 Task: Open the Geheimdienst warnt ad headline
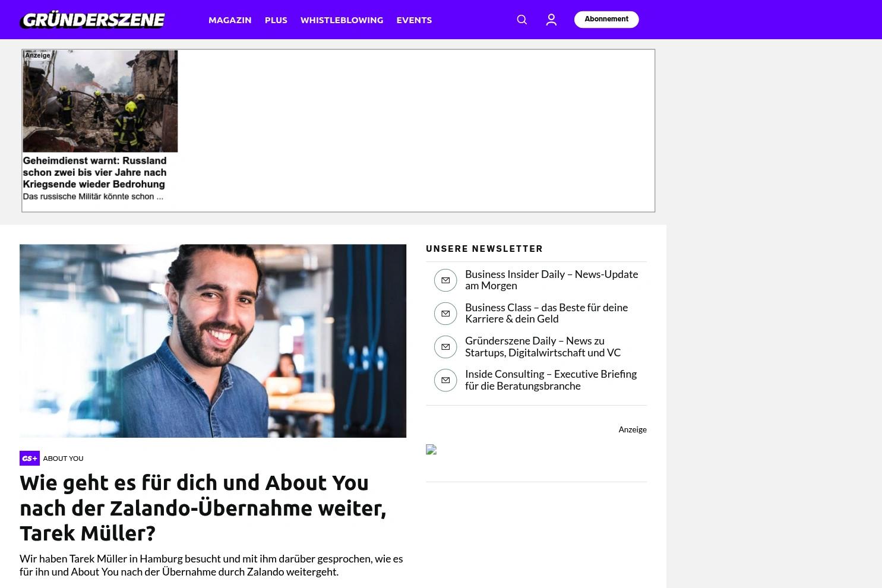click(x=94, y=172)
